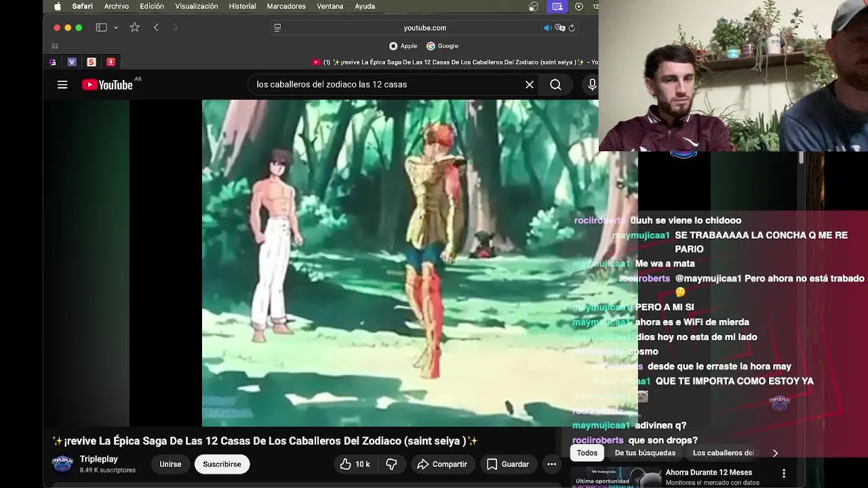Click the YouTube search magnifier button
The width and height of the screenshot is (868, 488).
(x=555, y=85)
